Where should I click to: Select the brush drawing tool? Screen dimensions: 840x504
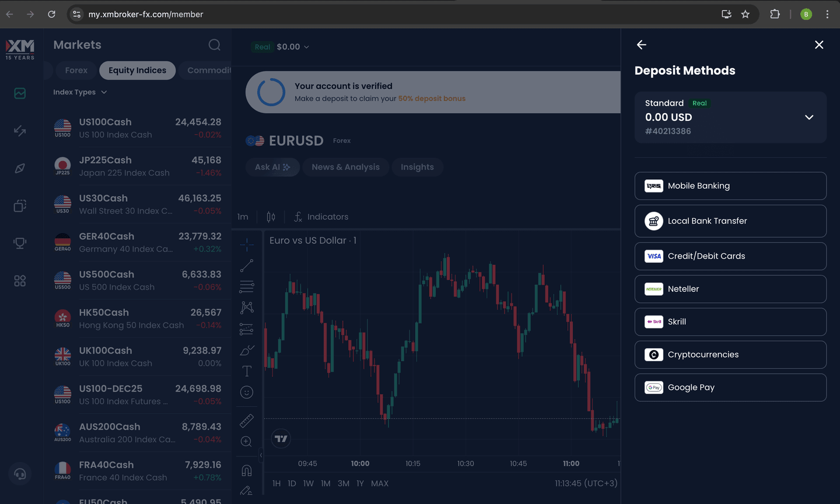pos(247,350)
